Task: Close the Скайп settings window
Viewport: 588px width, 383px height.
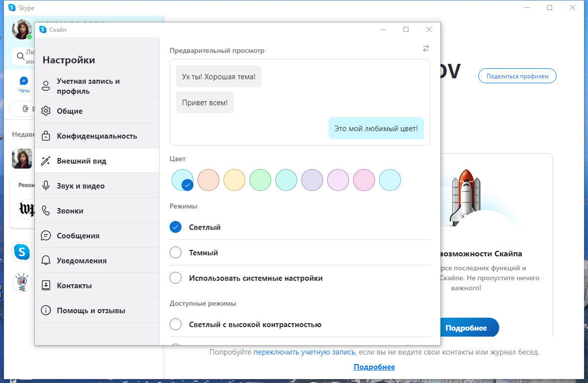Action: [x=428, y=29]
